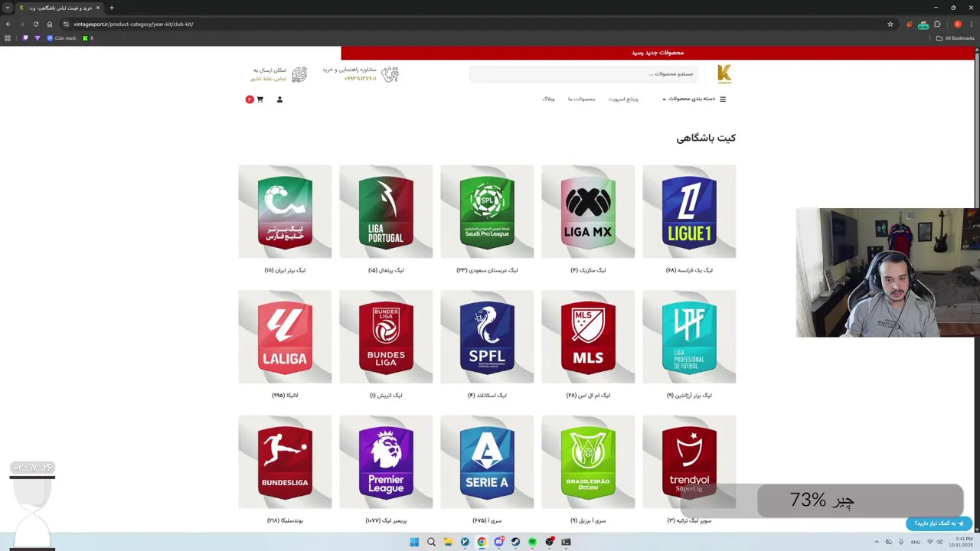Open the Austrian Bundesliga category thumbnail
This screenshot has width=980, height=551.
point(386,337)
